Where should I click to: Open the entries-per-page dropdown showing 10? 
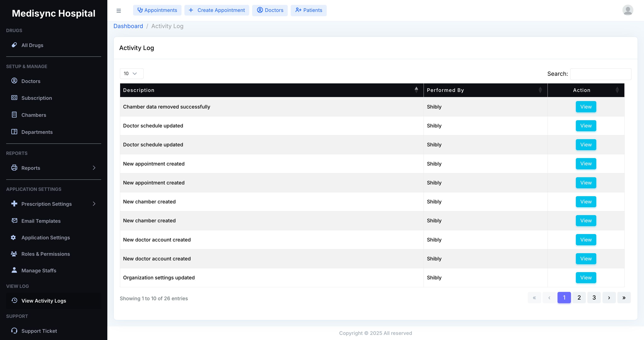(x=131, y=73)
